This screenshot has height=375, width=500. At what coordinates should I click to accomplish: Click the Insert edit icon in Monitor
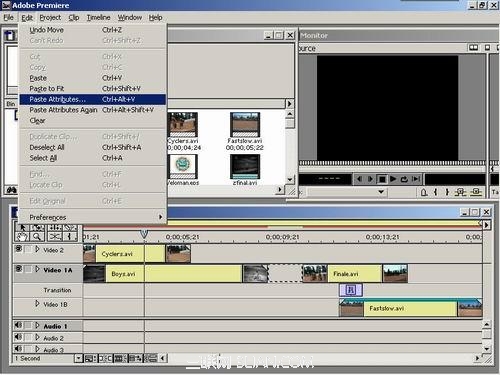461,192
